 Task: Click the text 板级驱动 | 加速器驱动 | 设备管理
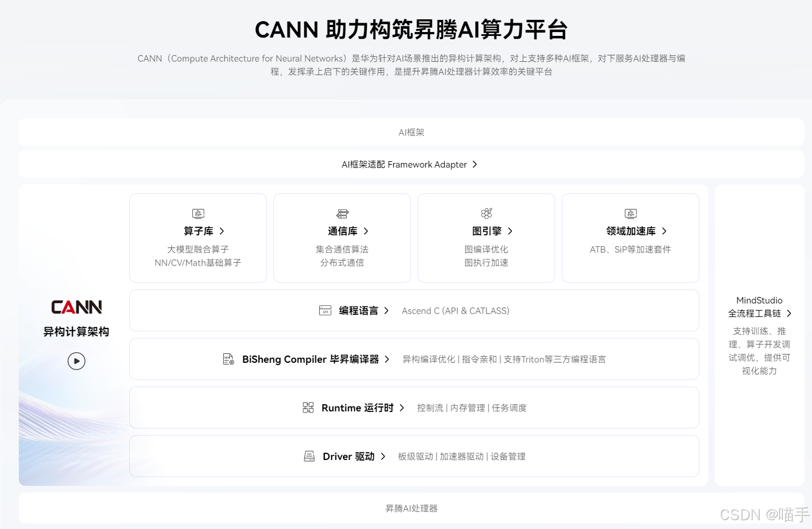(x=462, y=457)
